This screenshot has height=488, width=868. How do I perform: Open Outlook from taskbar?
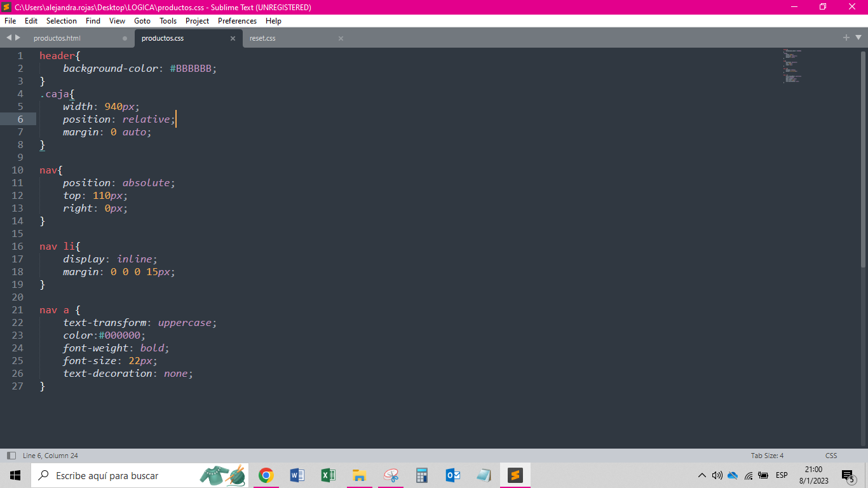tap(452, 475)
